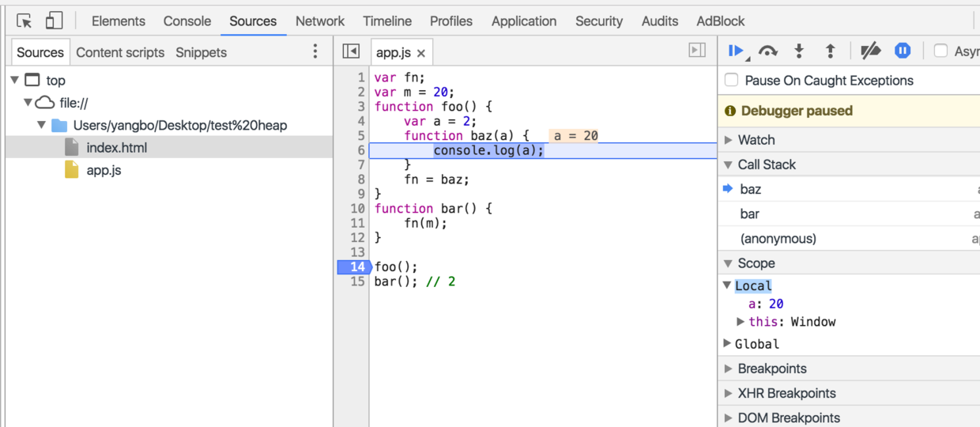The image size is (980, 427).
Task: Open the Audits panel
Action: 660,21
